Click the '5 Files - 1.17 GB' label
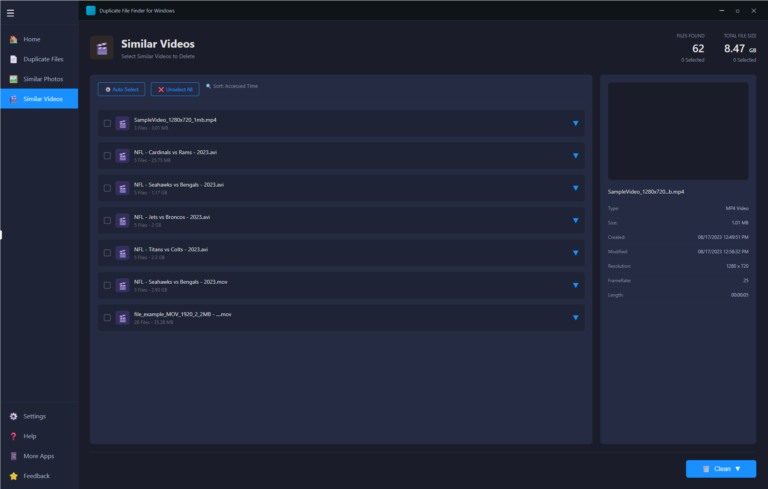The width and height of the screenshot is (768, 489). click(x=150, y=193)
